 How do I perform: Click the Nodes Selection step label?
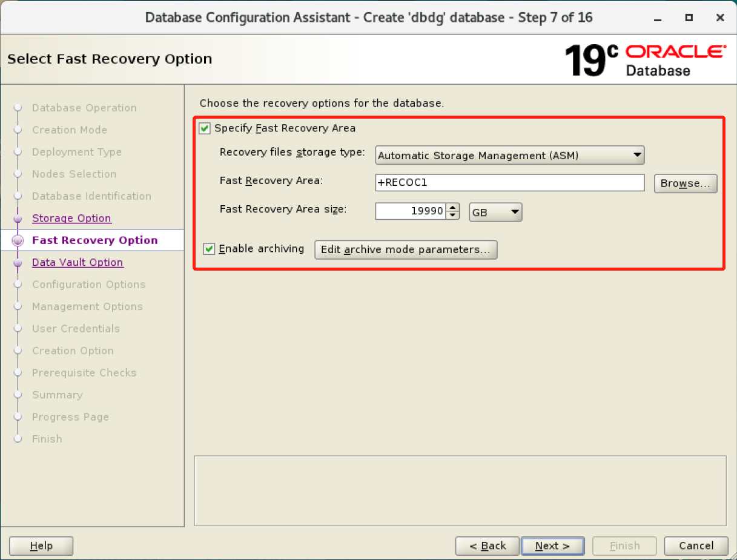[x=74, y=174]
